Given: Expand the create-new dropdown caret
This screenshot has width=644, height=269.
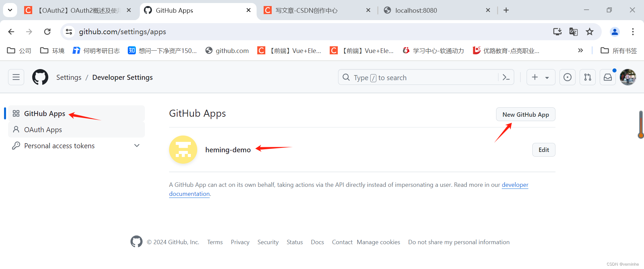Looking at the screenshot, I should coord(547,77).
